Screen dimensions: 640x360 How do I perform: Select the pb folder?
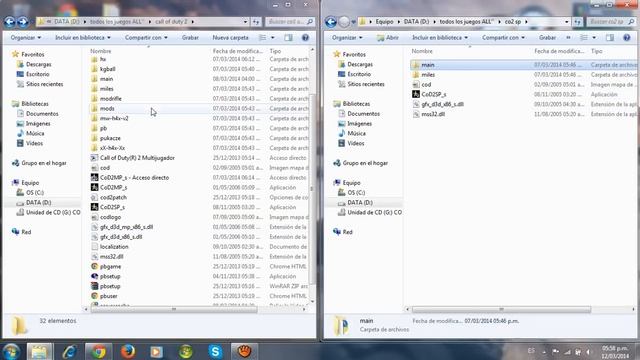(103, 128)
